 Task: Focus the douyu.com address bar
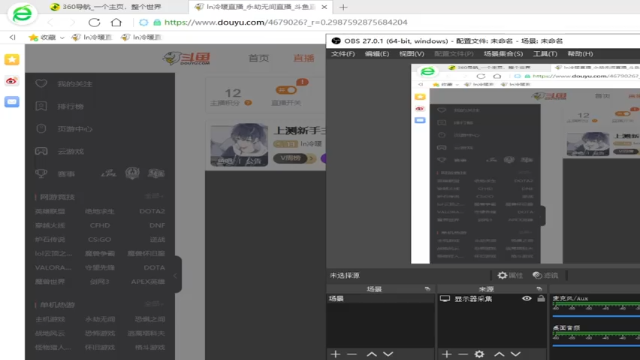(x=286, y=22)
